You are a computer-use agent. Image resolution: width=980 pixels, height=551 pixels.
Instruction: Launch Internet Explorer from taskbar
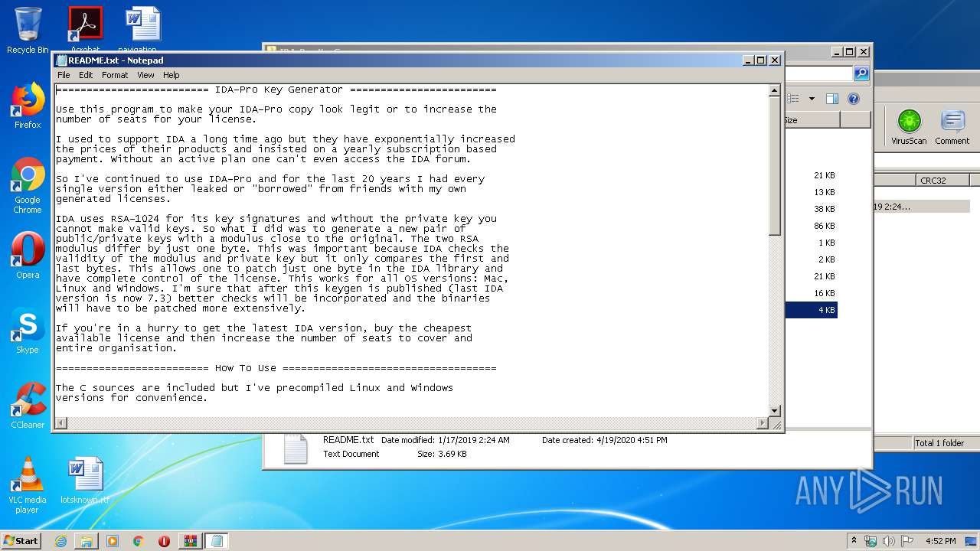pyautogui.click(x=60, y=541)
